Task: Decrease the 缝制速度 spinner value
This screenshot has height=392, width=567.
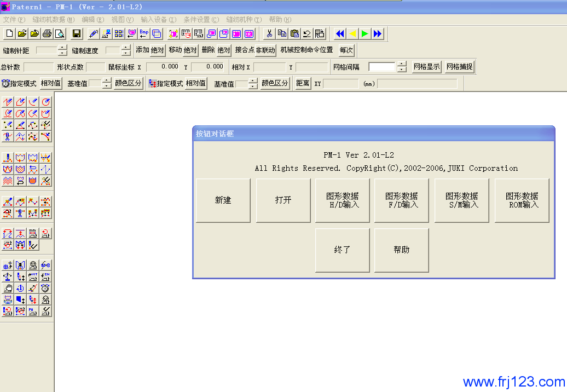Action: pyautogui.click(x=126, y=53)
